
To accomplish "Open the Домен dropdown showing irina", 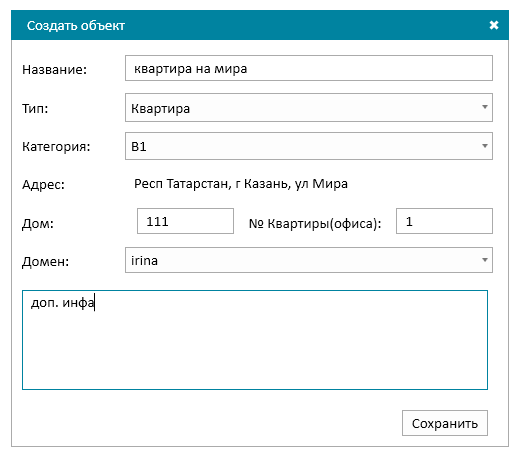I will [309, 260].
